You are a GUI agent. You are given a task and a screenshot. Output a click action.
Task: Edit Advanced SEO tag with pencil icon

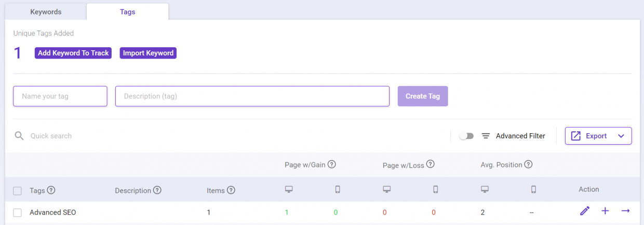pyautogui.click(x=585, y=211)
